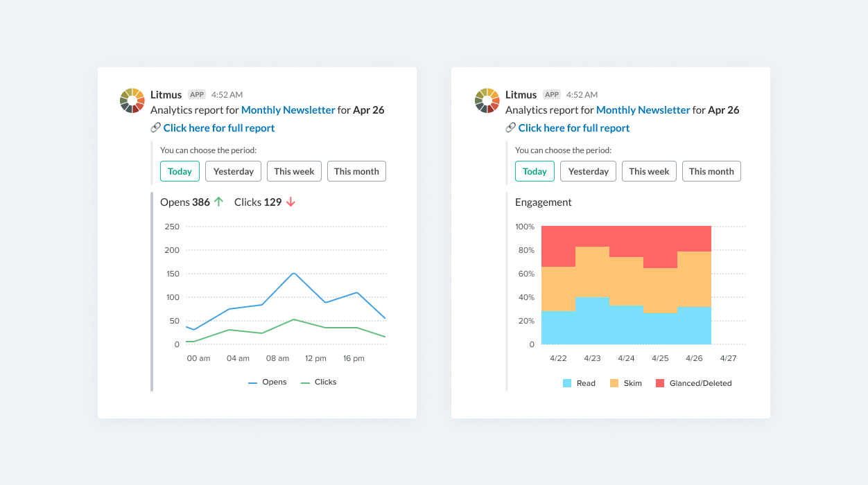Click the APP badge in left card
868x485 pixels.
click(197, 94)
